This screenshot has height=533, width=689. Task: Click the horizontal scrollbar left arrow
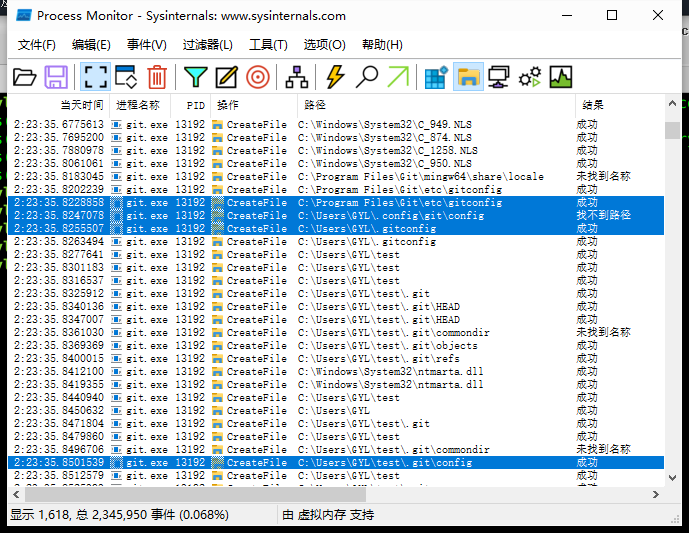[x=16, y=495]
